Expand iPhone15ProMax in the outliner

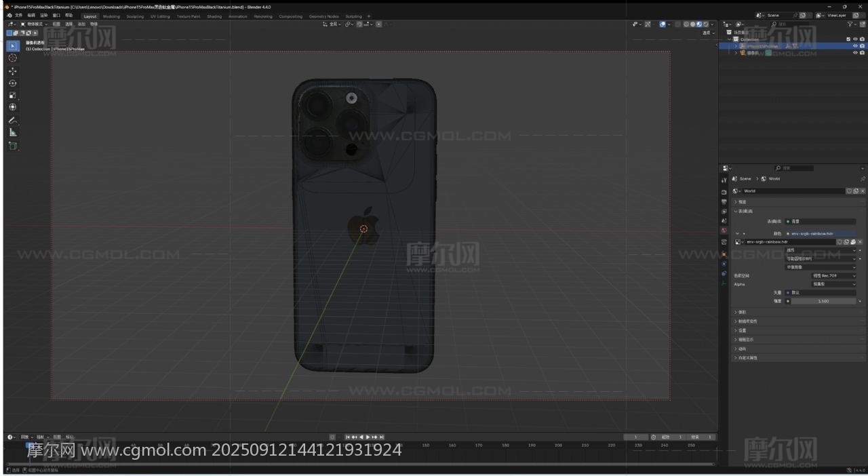point(736,46)
